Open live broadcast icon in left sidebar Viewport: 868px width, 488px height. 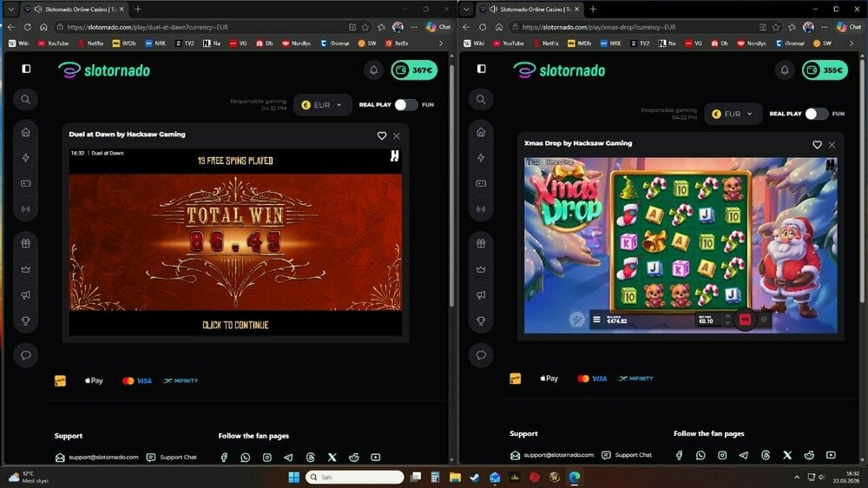pyautogui.click(x=25, y=209)
